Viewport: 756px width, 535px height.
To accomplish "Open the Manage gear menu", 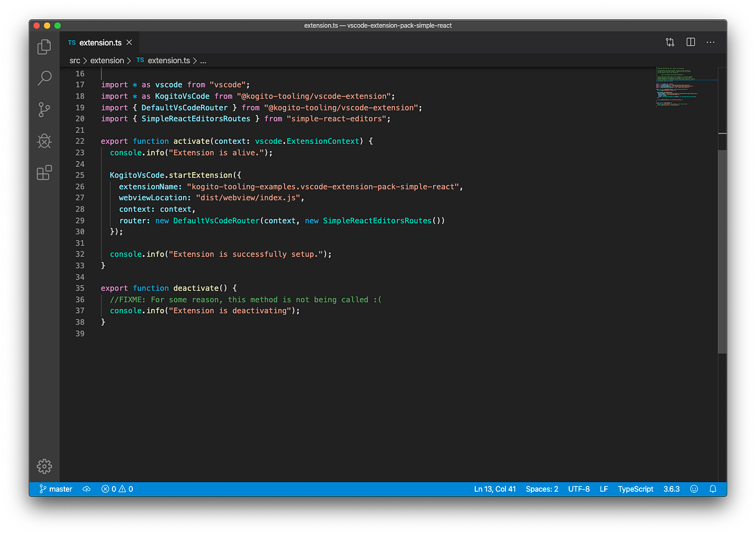I will pos(44,466).
